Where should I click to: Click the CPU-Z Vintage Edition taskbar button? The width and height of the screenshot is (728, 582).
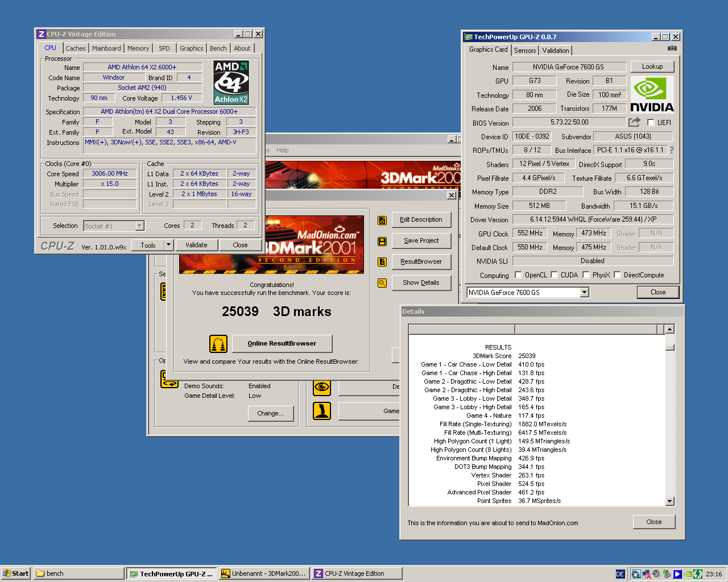[x=357, y=573]
